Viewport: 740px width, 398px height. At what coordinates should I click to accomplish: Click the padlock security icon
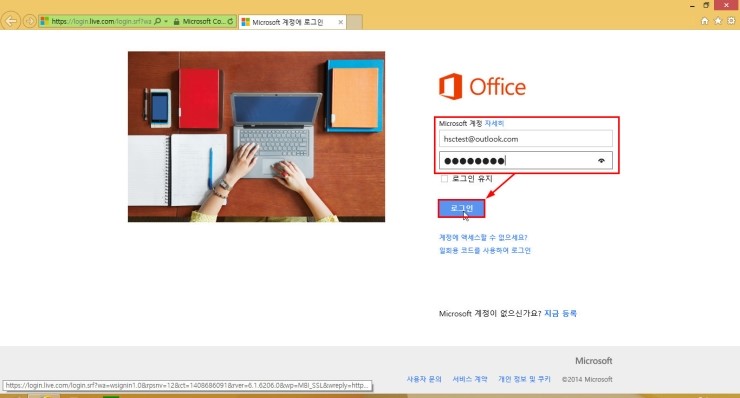[177, 22]
